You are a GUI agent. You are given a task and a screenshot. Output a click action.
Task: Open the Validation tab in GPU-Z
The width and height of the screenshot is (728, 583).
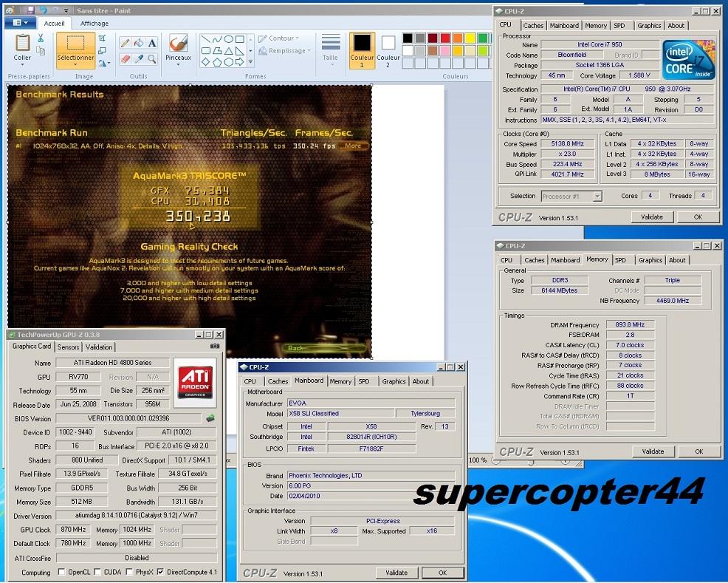coord(99,347)
